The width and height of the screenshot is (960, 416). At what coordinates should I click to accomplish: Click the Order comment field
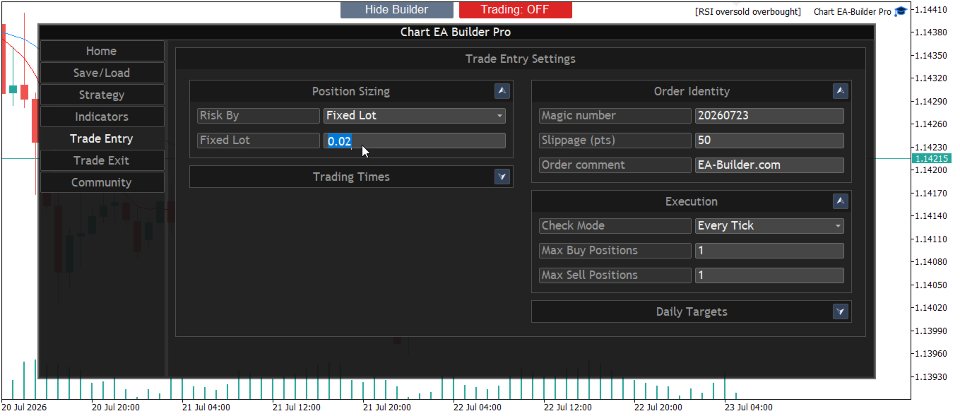coord(769,165)
